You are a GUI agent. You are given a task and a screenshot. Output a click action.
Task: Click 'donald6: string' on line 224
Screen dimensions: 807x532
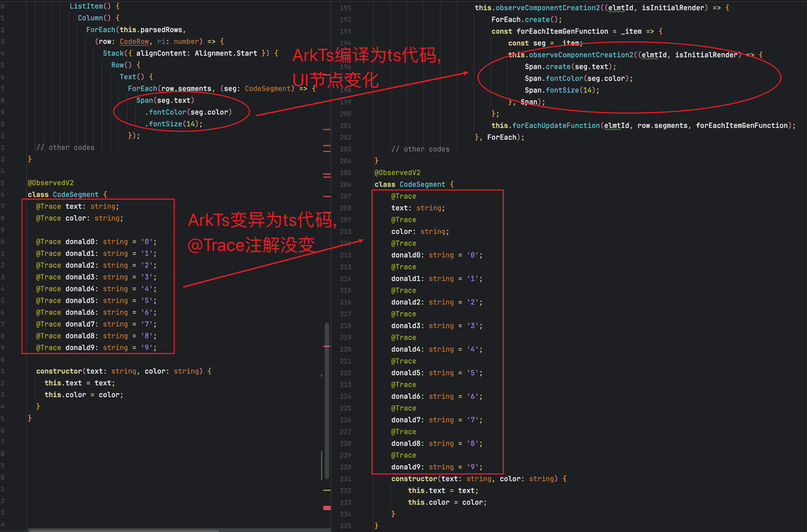[x=437, y=397]
